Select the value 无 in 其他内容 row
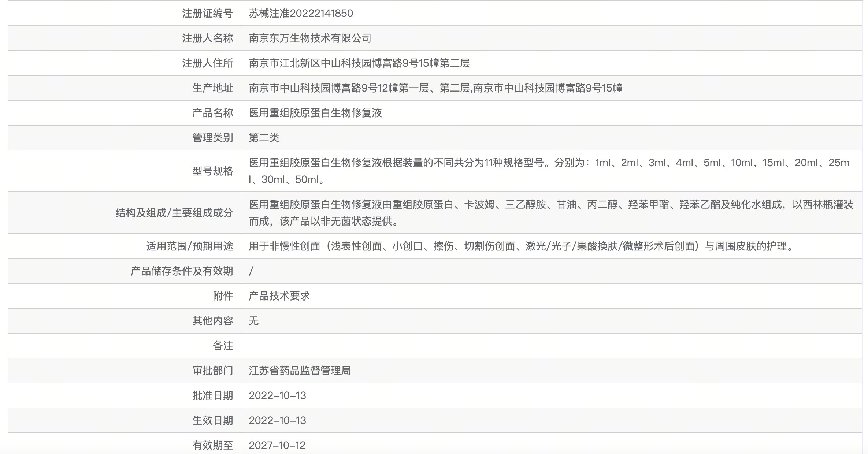 (254, 321)
